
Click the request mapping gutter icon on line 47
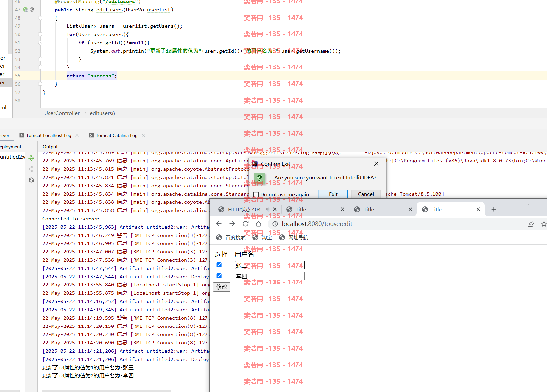(25, 10)
